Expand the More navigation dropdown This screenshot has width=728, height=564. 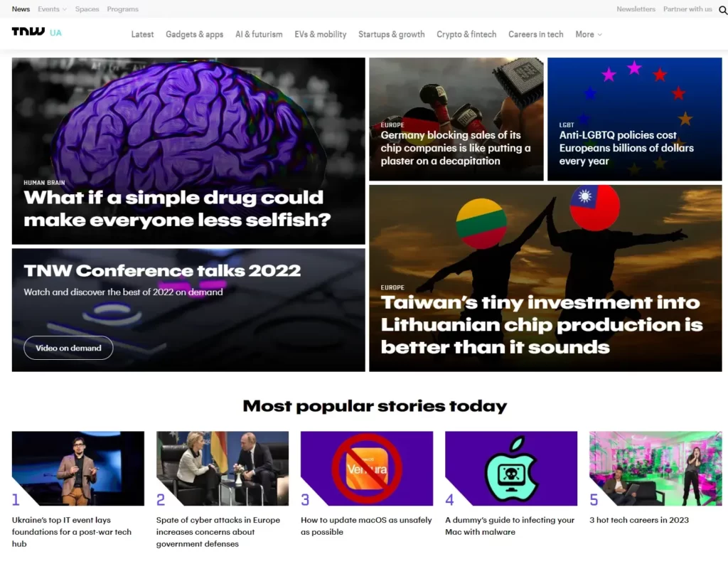(588, 34)
